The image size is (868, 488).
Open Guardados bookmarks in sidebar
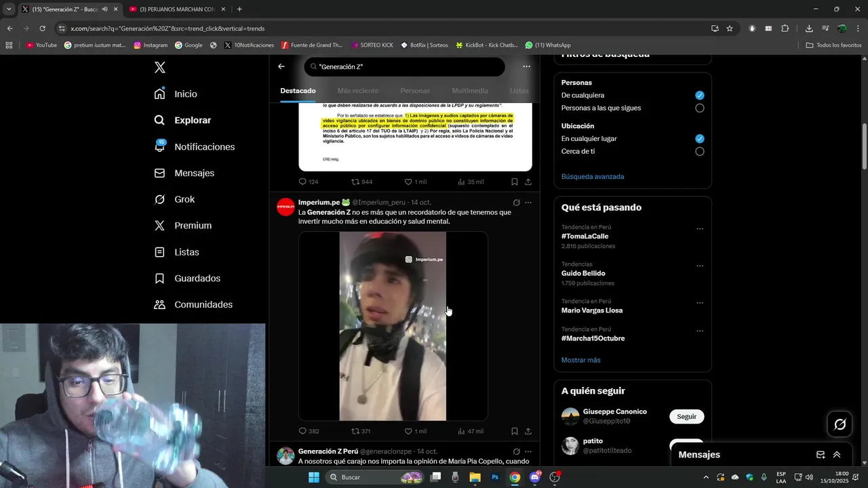(x=187, y=278)
